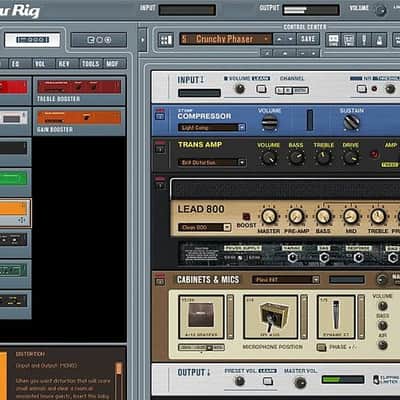This screenshot has height=400, width=400.
Task: Open the tuner icon in Control Center
Action: click(x=364, y=40)
